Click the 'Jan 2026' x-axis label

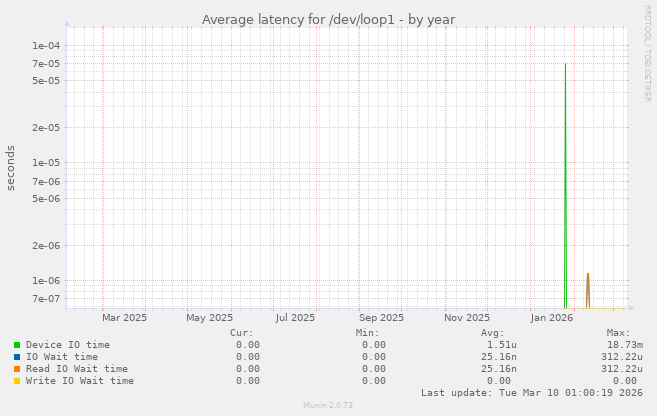pos(551,318)
